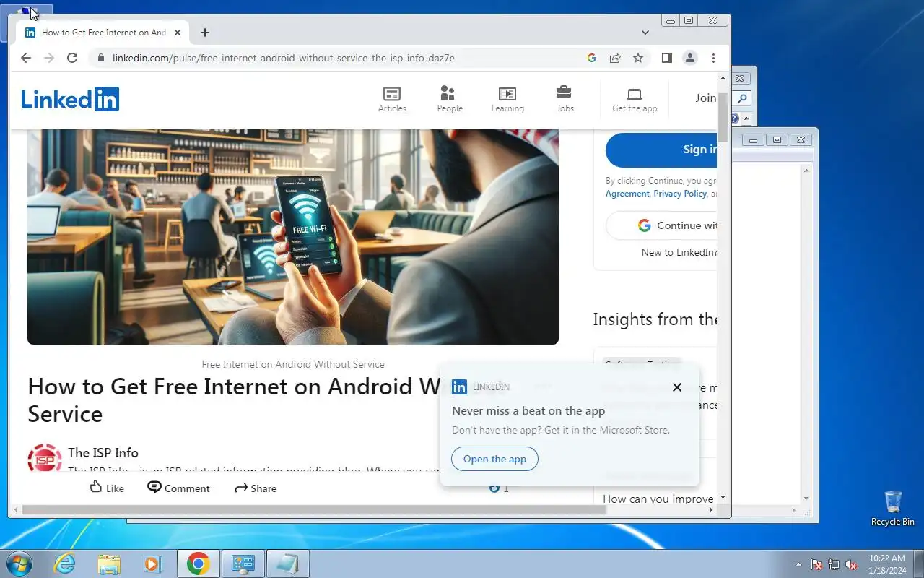Close the LinkedIn article tab
Image resolution: width=924 pixels, height=578 pixels.
click(178, 33)
